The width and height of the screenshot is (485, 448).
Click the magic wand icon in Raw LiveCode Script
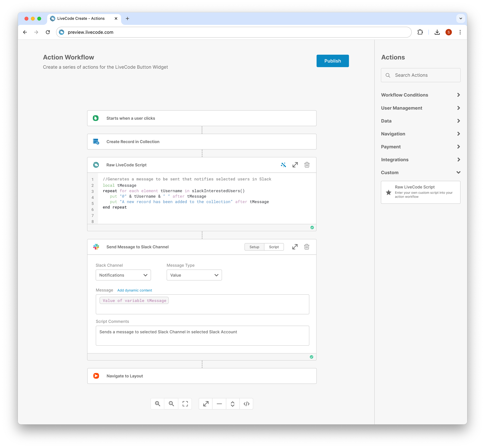(283, 165)
